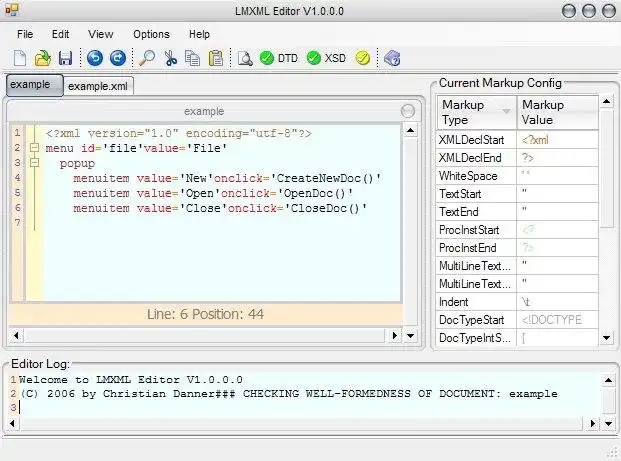Click the XML declaration on line 1
The height and width of the screenshot is (461, 621).
[x=179, y=133]
